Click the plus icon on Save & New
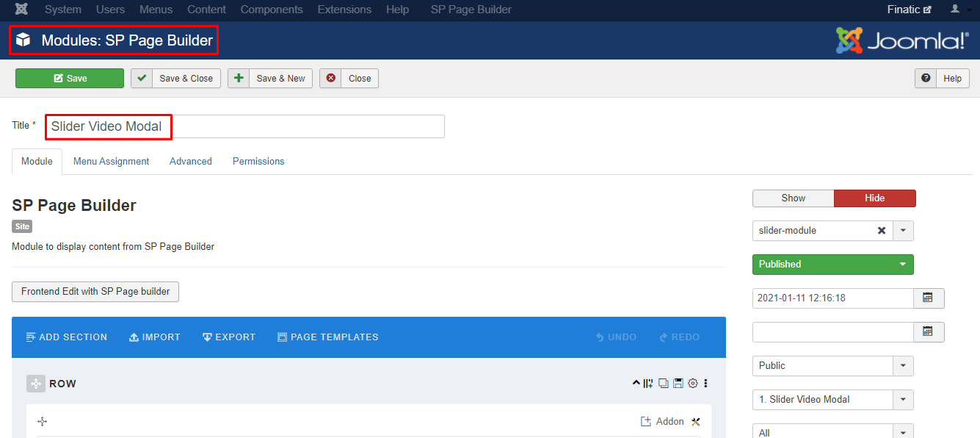Viewport: 980px width, 438px height. (x=239, y=78)
